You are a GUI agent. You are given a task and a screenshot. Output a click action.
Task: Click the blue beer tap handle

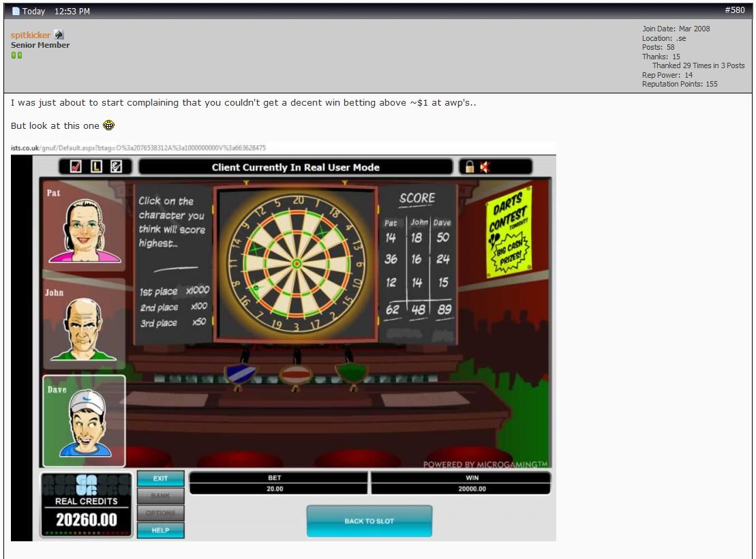click(x=240, y=373)
